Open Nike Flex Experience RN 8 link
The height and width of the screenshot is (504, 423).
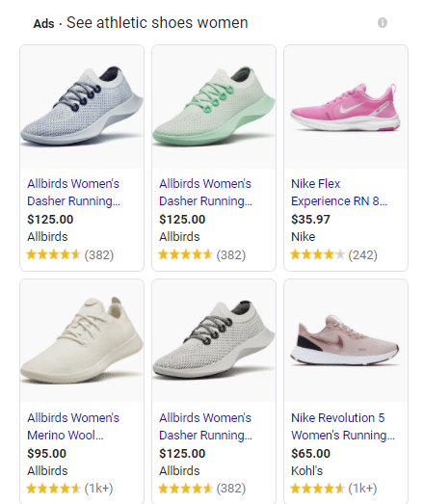click(x=339, y=192)
